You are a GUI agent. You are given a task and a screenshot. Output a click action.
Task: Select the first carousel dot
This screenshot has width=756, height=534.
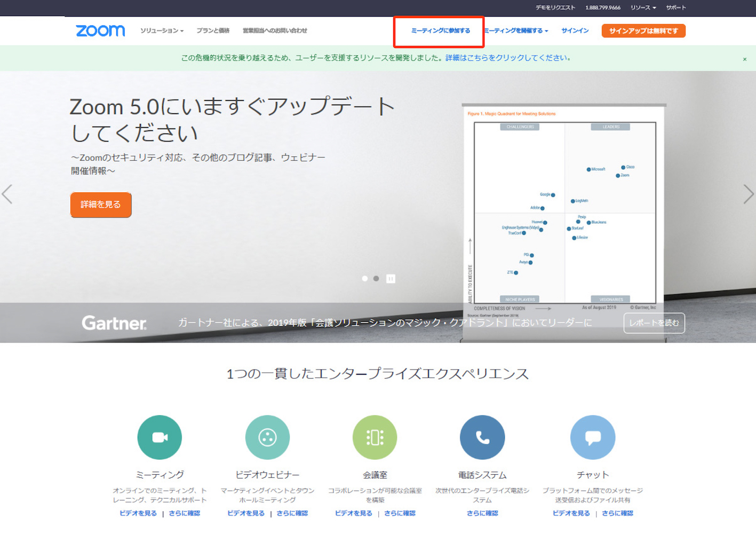[x=365, y=279]
